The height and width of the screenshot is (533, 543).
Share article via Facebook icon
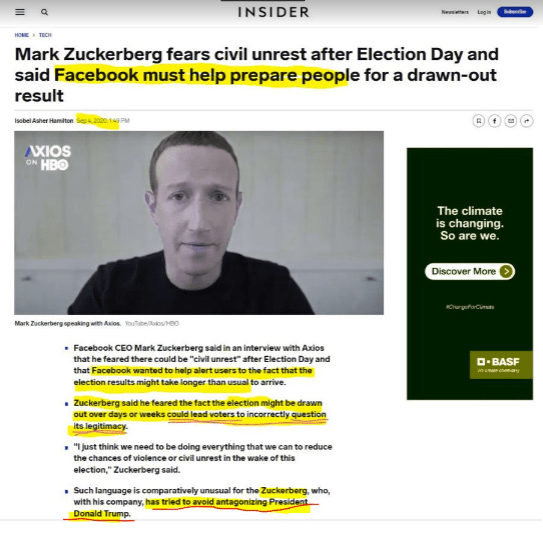click(x=495, y=121)
